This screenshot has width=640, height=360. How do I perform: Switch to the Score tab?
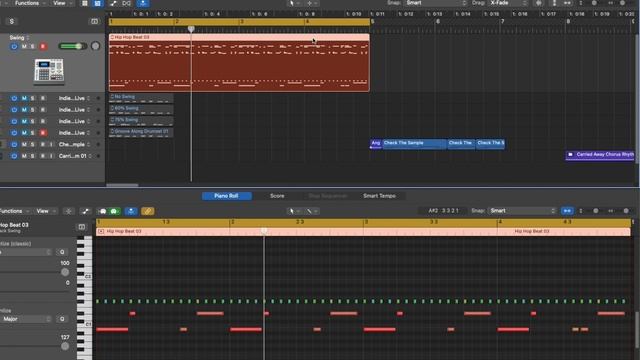[x=277, y=196]
